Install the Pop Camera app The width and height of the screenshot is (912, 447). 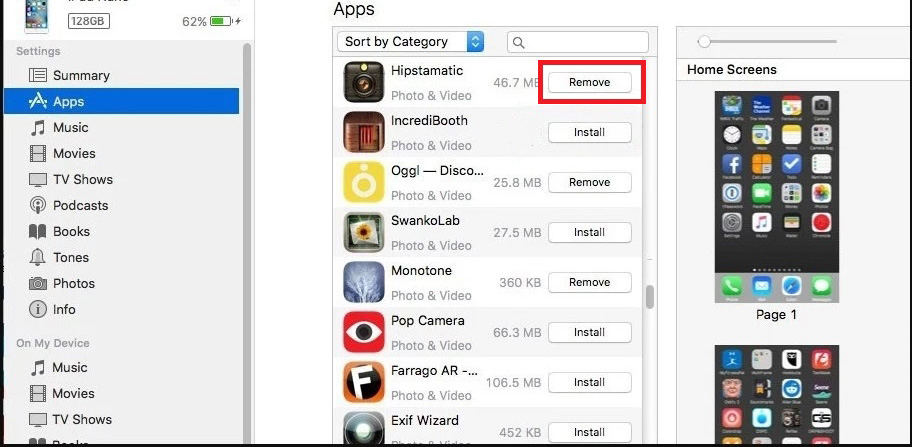[590, 332]
